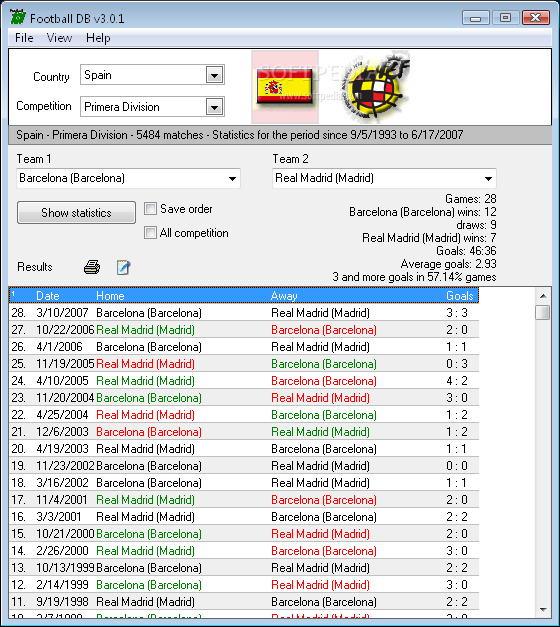Select match row 18 dated 3/16/2002
This screenshot has width=560, height=627.
pyautogui.click(x=244, y=483)
